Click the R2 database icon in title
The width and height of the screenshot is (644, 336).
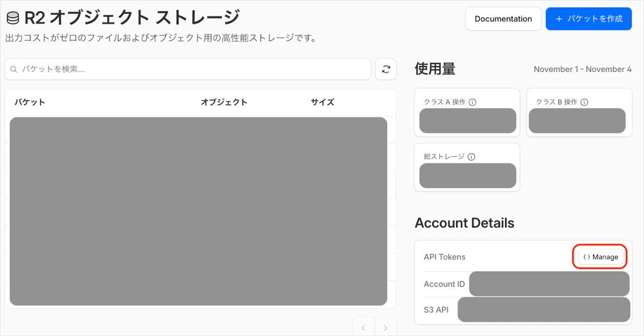coord(13,18)
